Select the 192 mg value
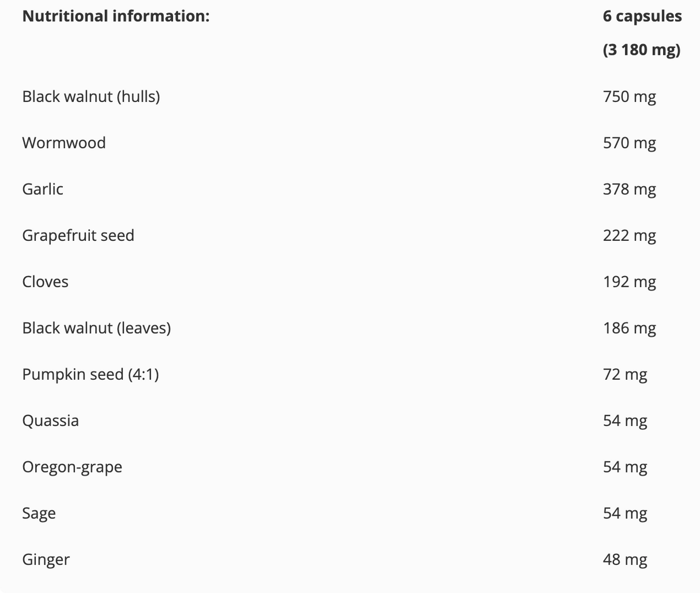 click(630, 282)
